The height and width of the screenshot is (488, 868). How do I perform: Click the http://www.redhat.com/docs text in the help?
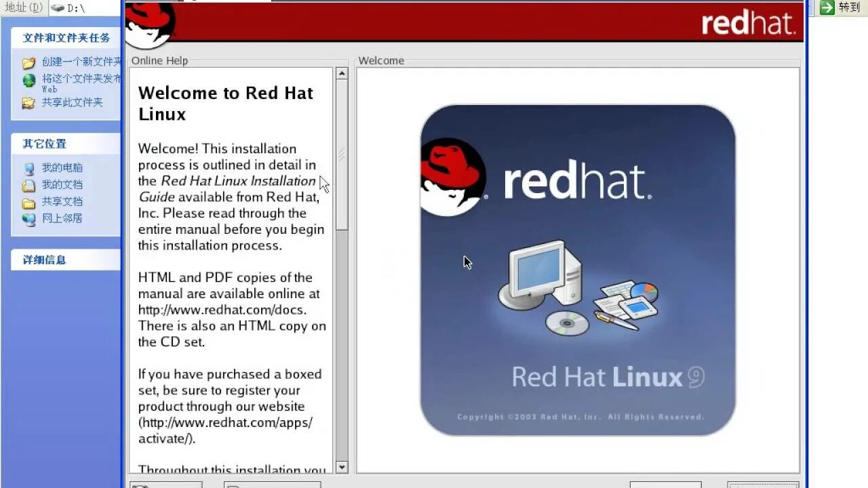coord(222,310)
